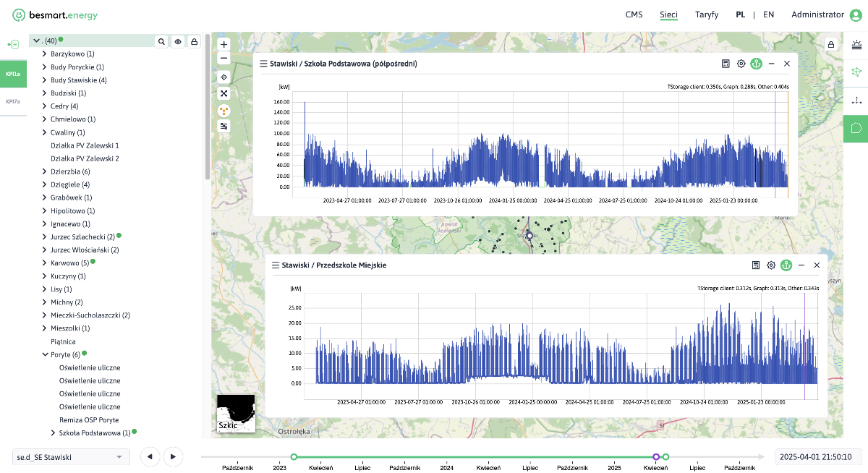Click the timeline start handle near 2023
Image resolution: width=868 pixels, height=473 pixels.
point(294,456)
